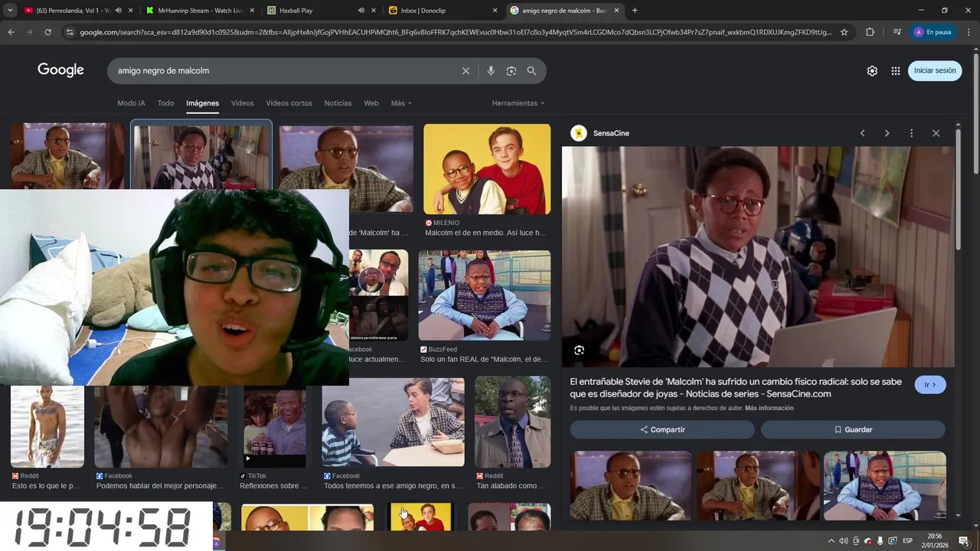This screenshot has height=551, width=980.
Task: Click the address bar URL
Action: 455,32
